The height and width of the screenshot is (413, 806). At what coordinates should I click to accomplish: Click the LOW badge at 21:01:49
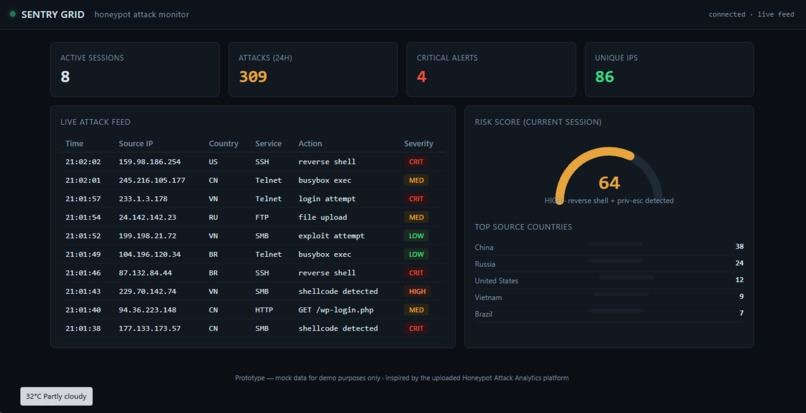pyautogui.click(x=416, y=254)
